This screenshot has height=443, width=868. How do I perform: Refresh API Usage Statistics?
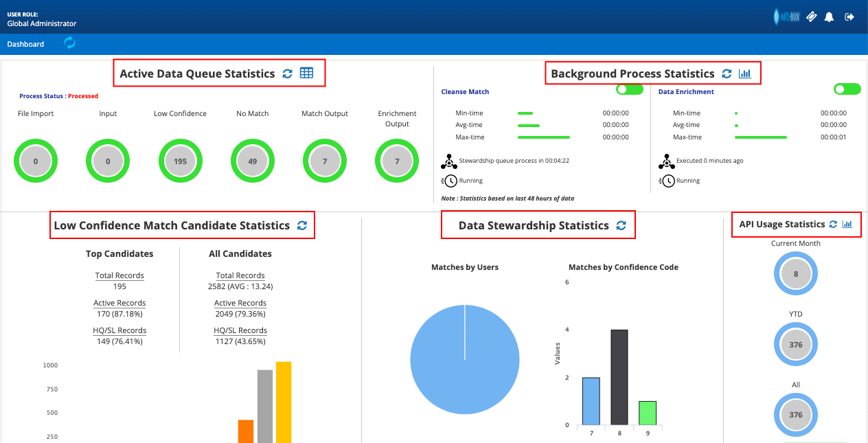[833, 224]
